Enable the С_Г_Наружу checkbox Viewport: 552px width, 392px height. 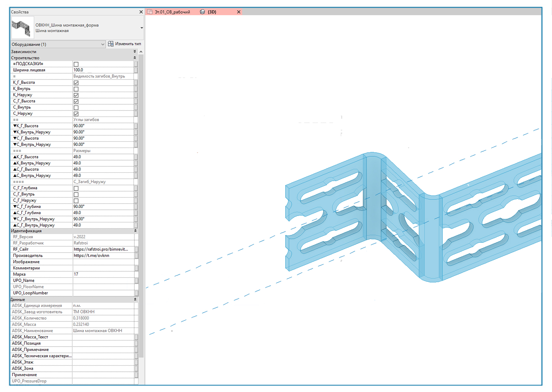tap(76, 201)
